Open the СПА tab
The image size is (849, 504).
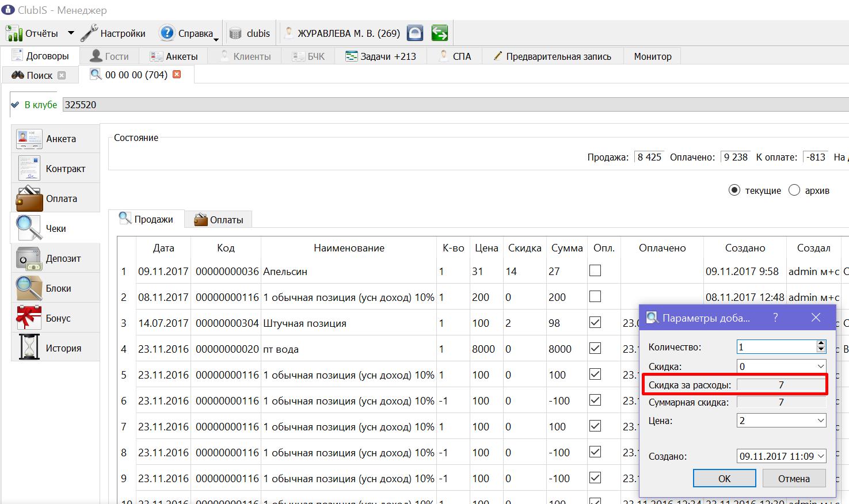[x=455, y=56]
